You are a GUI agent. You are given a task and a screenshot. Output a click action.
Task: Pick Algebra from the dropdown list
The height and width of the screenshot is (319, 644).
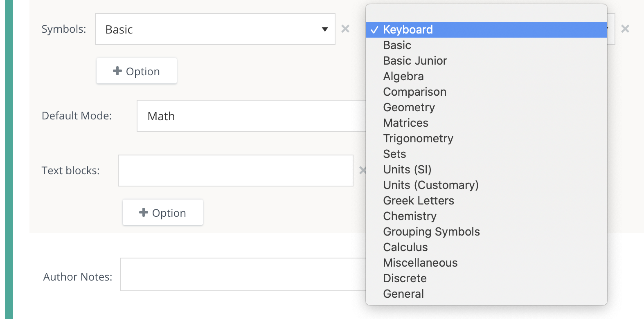point(403,76)
